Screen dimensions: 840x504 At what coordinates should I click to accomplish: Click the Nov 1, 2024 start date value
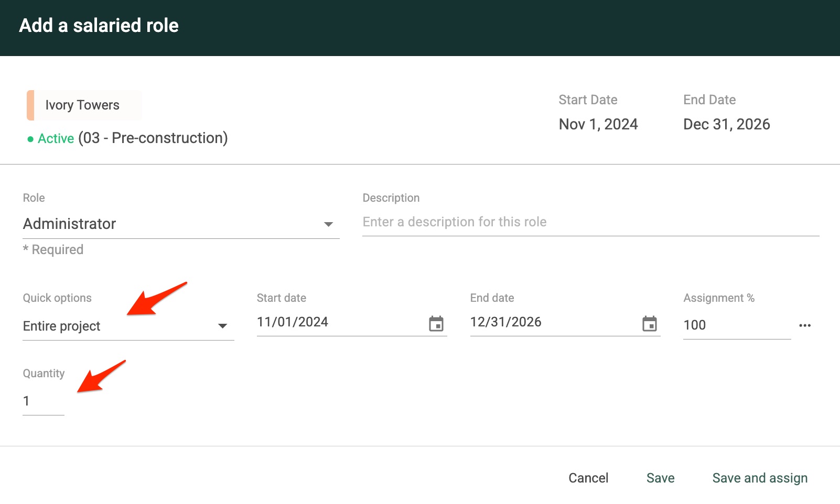coord(598,124)
